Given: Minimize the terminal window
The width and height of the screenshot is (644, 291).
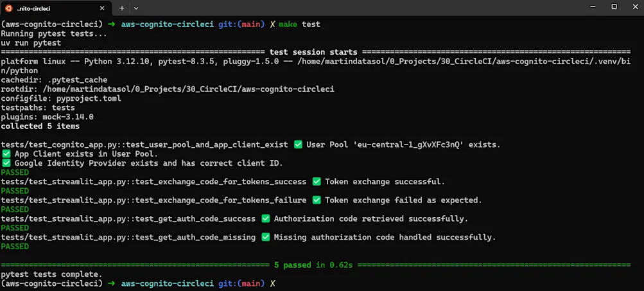Looking at the screenshot, I should pos(593,7).
